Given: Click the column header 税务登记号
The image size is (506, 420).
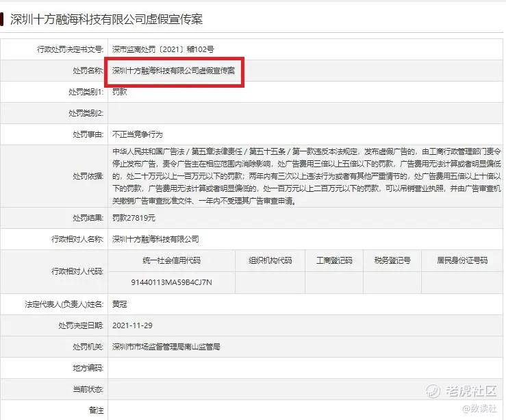Looking at the screenshot, I should tap(392, 260).
